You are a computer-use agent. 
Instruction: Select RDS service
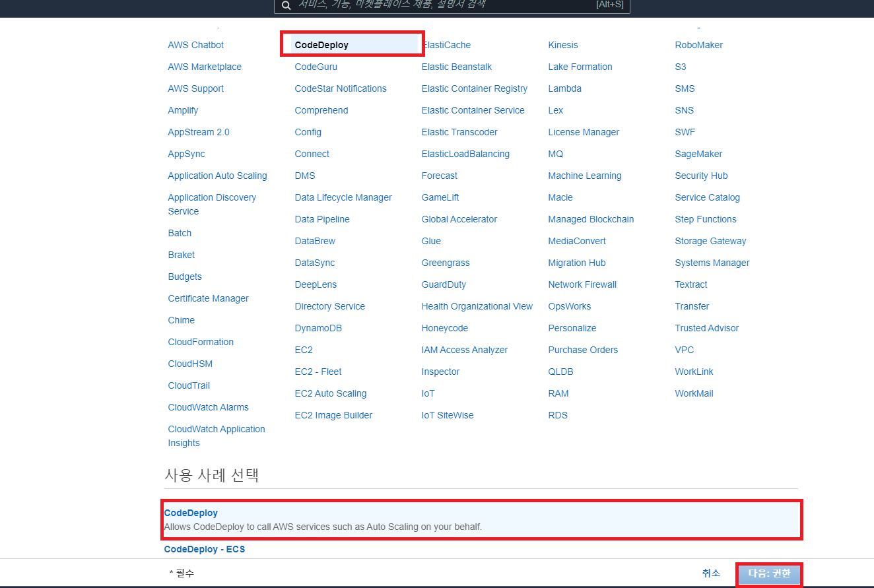point(558,415)
